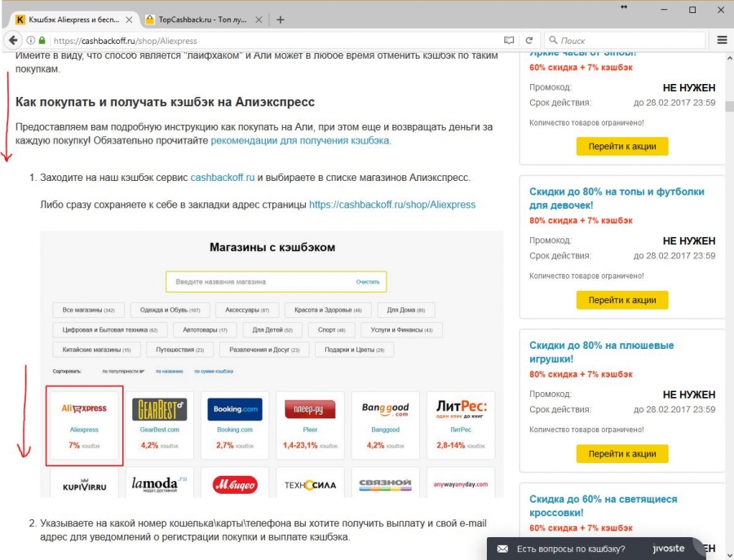The width and height of the screenshot is (734, 560).
Task: Open Скидки до 80% на плюшевые игрушки
Action: 602,352
